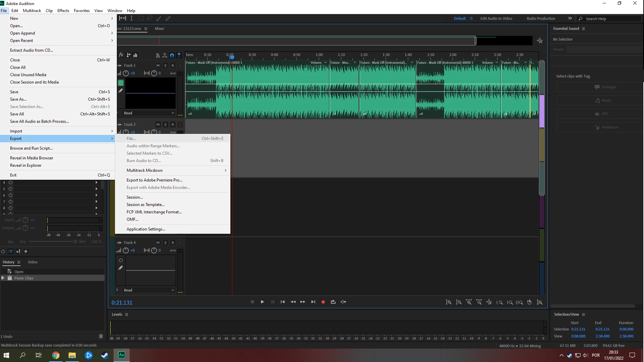Move playhead to previous marker
Image resolution: width=644 pixels, height=362 pixels.
[x=283, y=302]
